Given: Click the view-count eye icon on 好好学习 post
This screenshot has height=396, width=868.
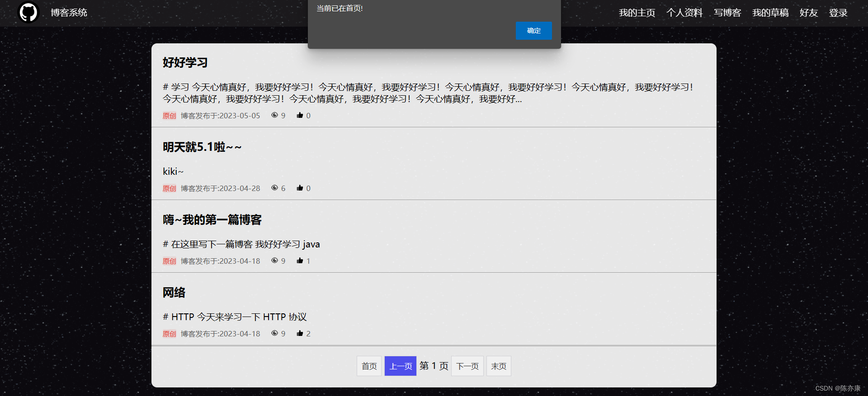Looking at the screenshot, I should 274,115.
